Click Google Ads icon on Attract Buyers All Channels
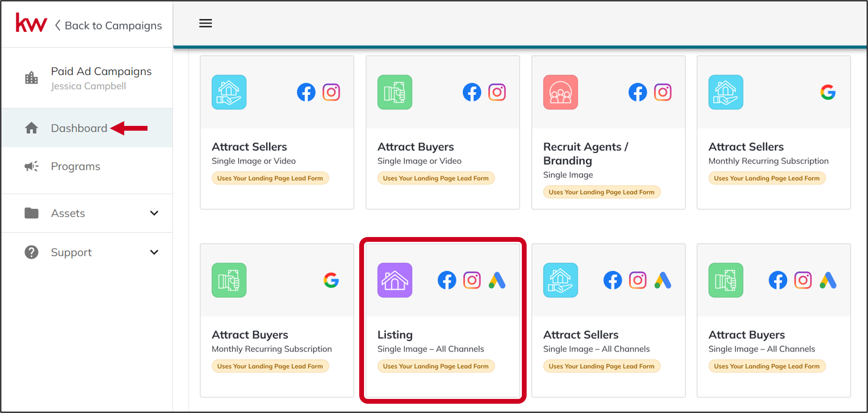The height and width of the screenshot is (413, 868). tap(828, 280)
